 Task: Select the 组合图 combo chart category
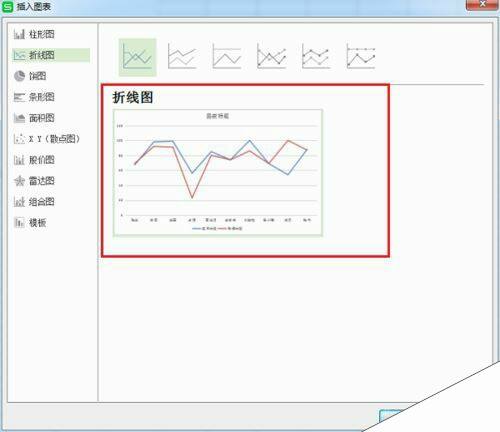[x=34, y=202]
